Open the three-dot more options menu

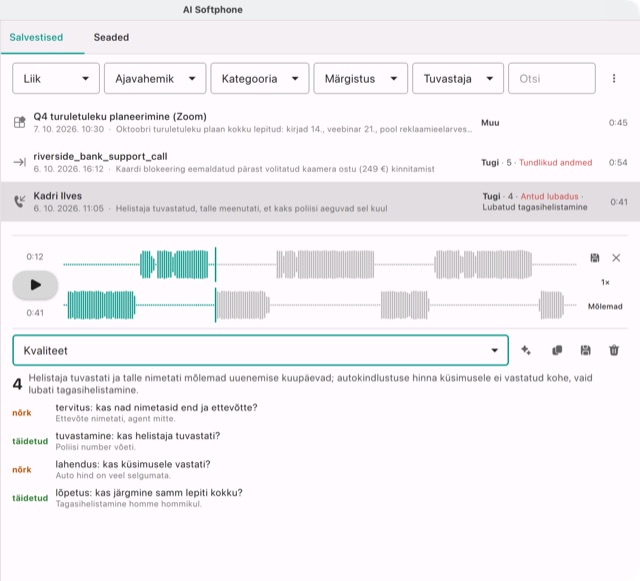(614, 78)
